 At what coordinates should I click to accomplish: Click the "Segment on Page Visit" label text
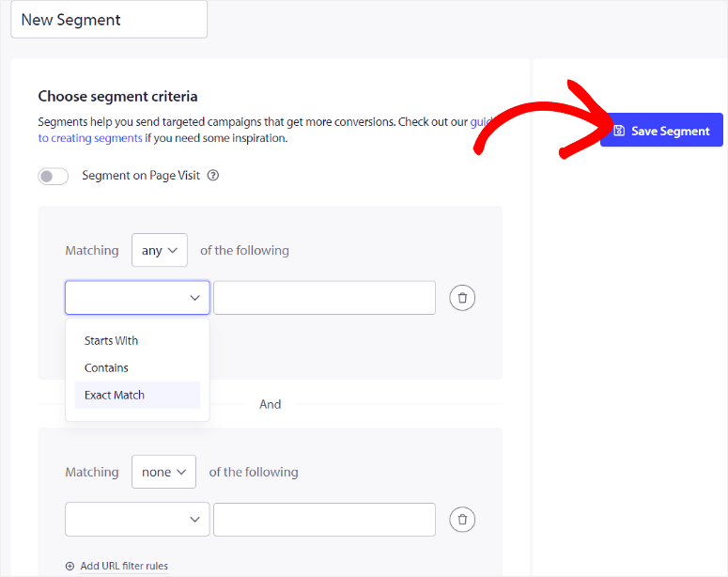click(x=141, y=176)
